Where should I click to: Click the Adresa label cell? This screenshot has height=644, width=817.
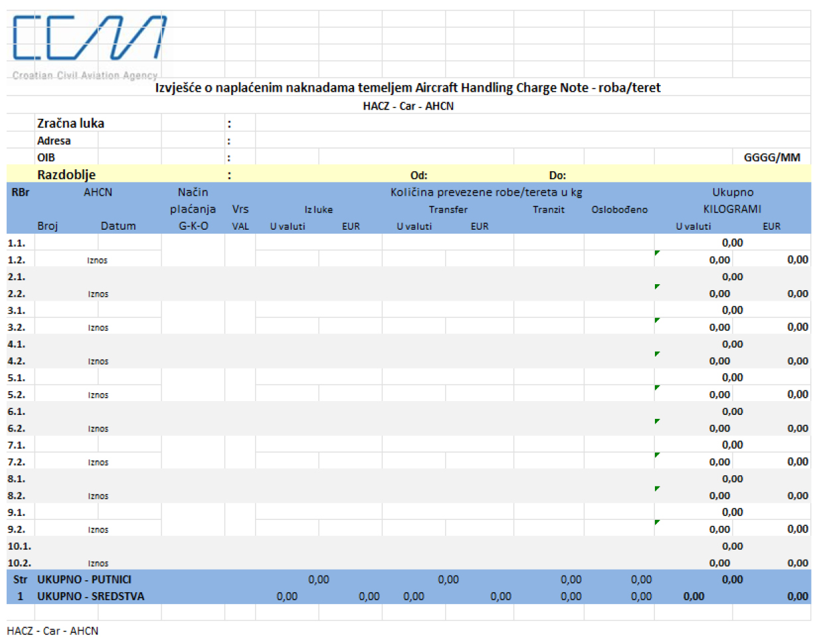pyautogui.click(x=54, y=141)
